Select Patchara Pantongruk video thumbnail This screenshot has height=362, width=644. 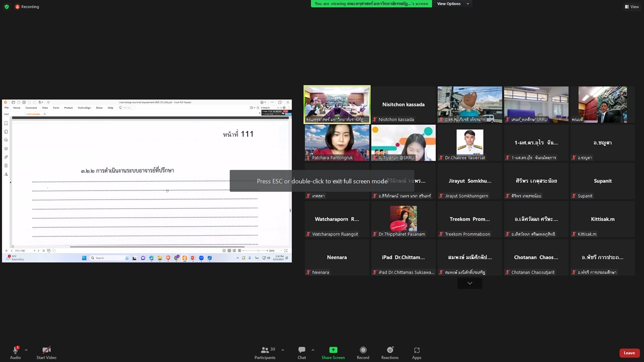(337, 143)
